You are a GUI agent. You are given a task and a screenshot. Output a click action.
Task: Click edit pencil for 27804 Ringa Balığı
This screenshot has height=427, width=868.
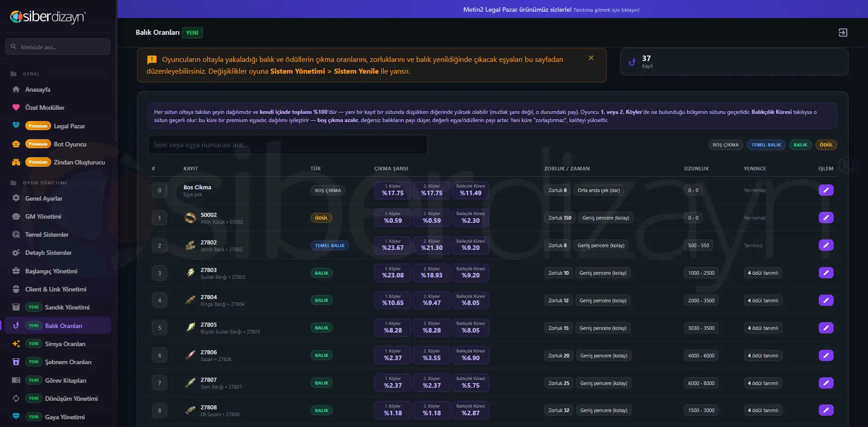pos(826,300)
